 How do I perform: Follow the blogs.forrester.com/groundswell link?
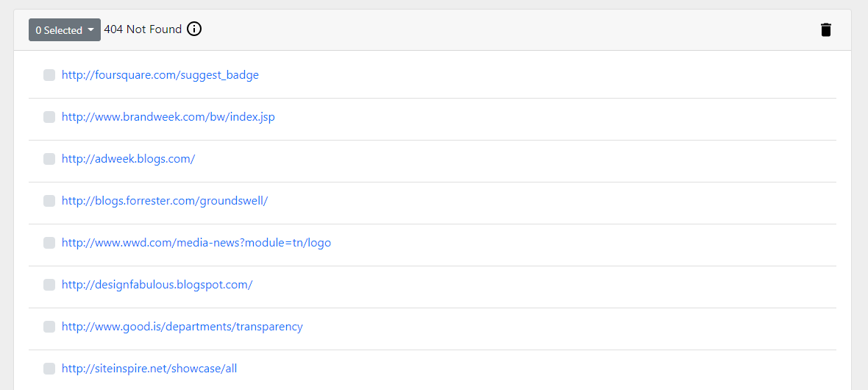(x=165, y=201)
